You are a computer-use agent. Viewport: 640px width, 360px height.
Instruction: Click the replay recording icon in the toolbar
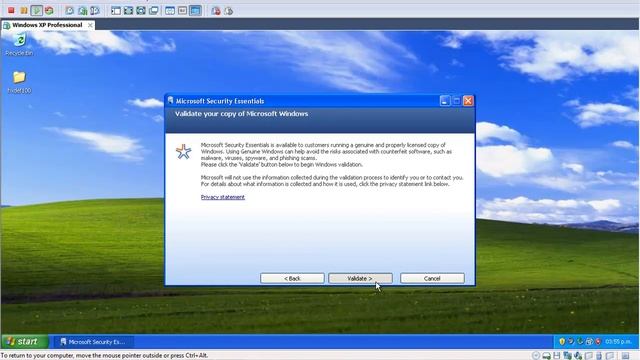(x=216, y=11)
